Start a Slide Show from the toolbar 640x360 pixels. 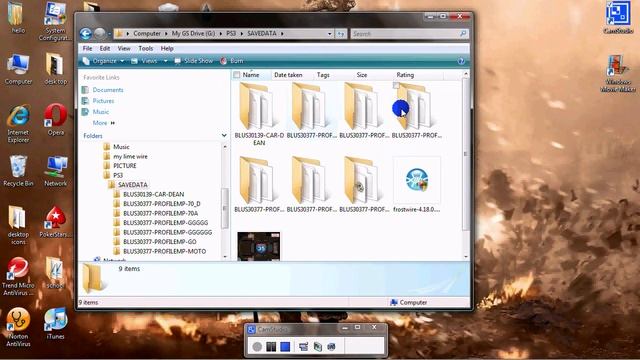pos(194,61)
